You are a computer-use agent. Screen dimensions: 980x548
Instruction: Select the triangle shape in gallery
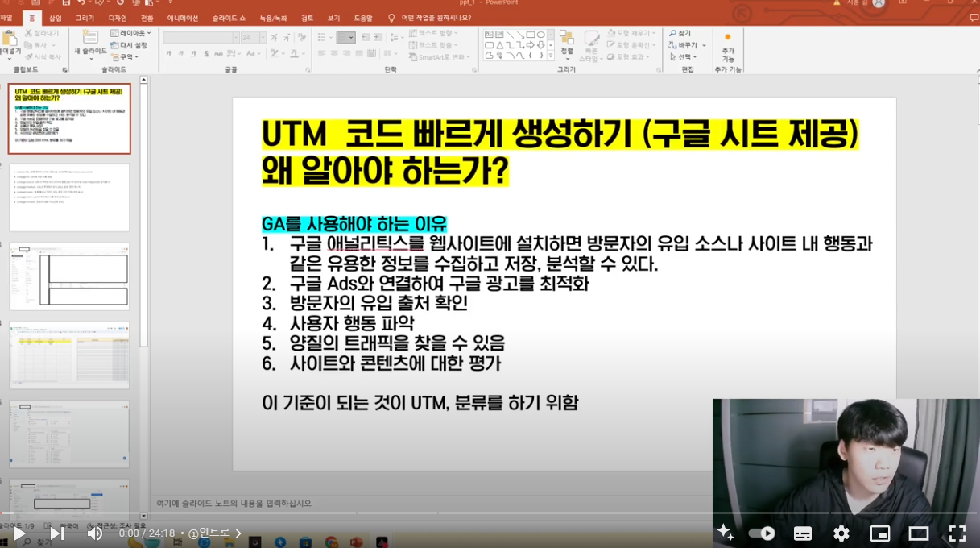(499, 45)
